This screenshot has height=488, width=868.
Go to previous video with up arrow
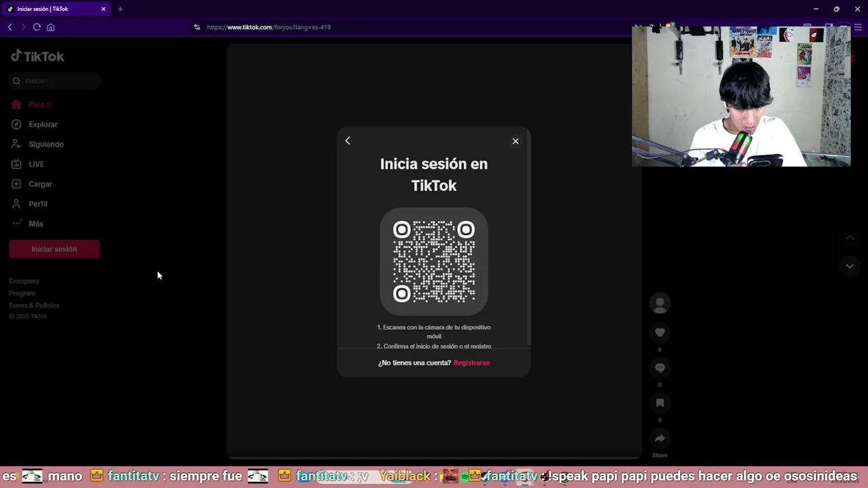pos(850,237)
